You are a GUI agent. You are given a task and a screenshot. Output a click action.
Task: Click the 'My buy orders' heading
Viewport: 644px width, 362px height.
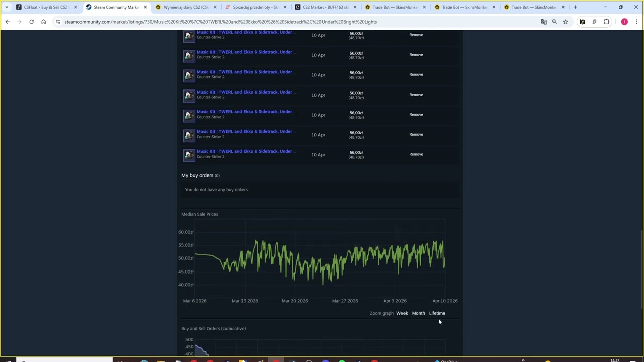click(x=197, y=175)
